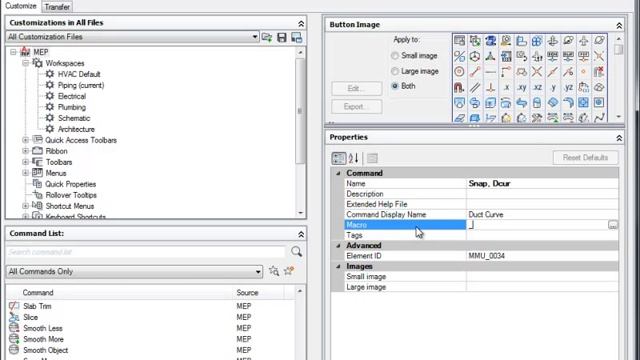Expand the Ribbon tree node
Image resolution: width=640 pixels, height=360 pixels.
click(x=25, y=151)
